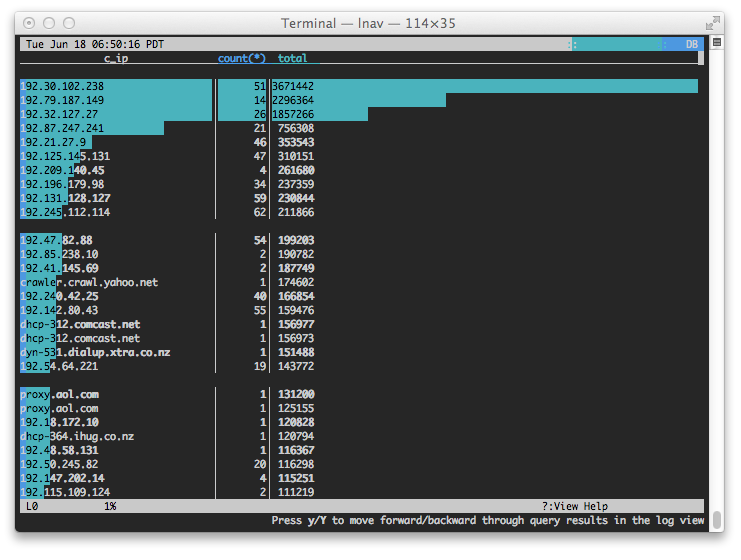Select row crawler.crawl.yahoo.net
This screenshot has height=560, width=741.
tap(359, 282)
